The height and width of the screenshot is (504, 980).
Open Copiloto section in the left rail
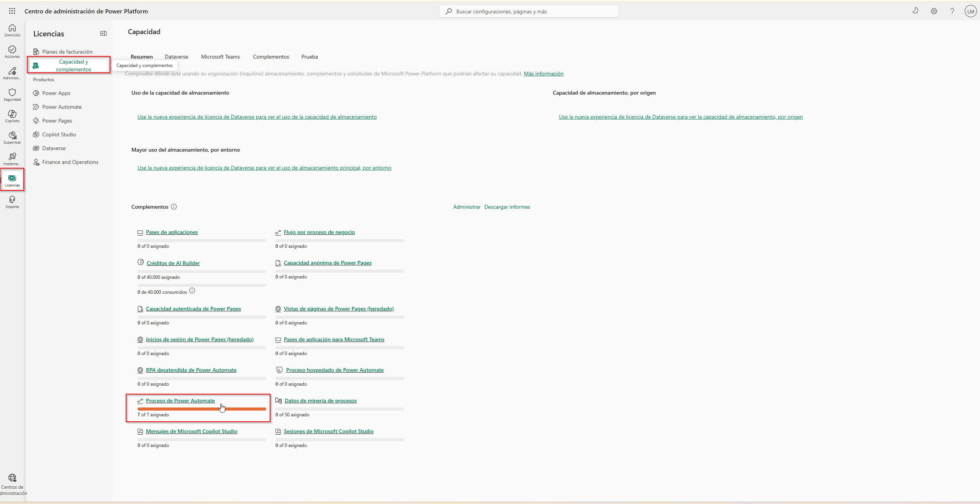(x=12, y=116)
